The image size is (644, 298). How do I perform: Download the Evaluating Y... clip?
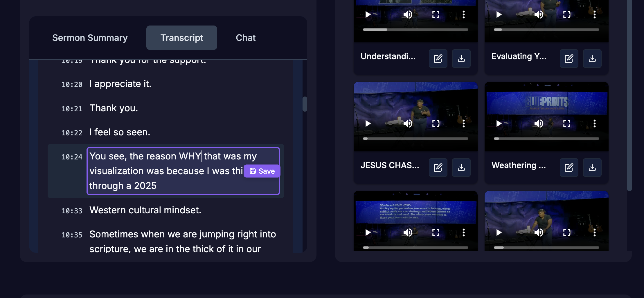coord(592,59)
